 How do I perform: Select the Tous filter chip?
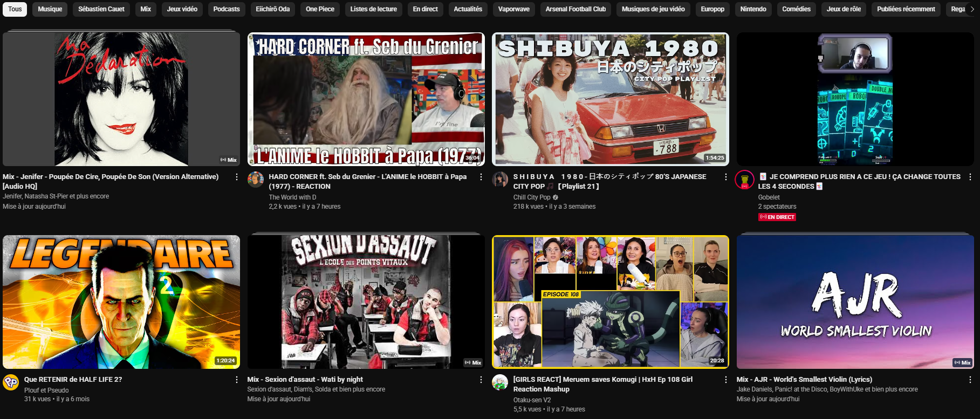coord(15,9)
